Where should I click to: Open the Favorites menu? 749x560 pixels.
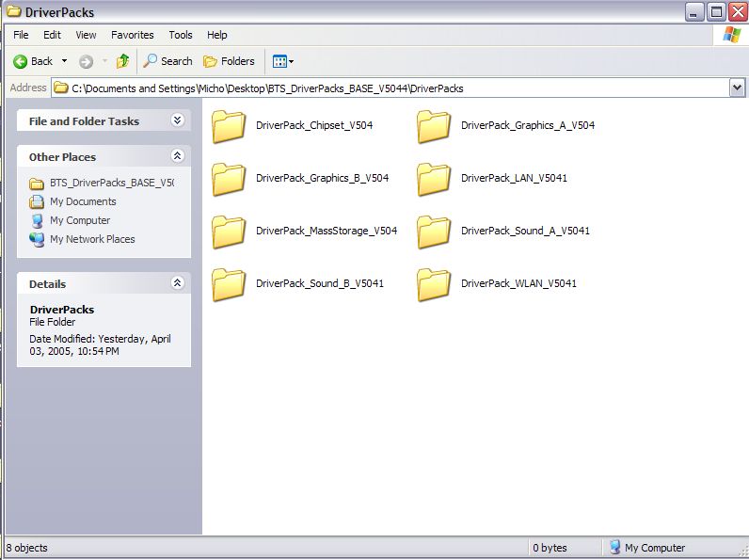click(x=133, y=35)
